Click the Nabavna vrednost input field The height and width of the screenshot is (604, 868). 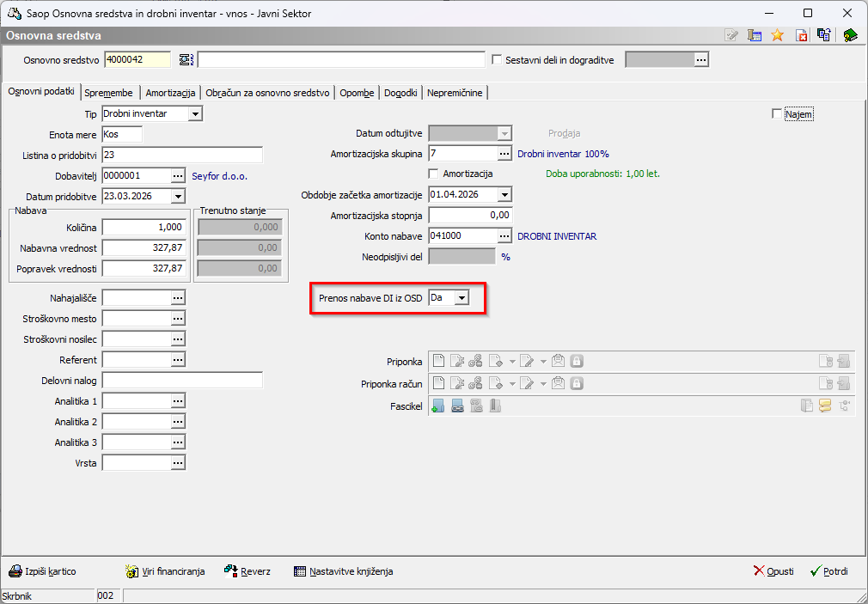144,248
